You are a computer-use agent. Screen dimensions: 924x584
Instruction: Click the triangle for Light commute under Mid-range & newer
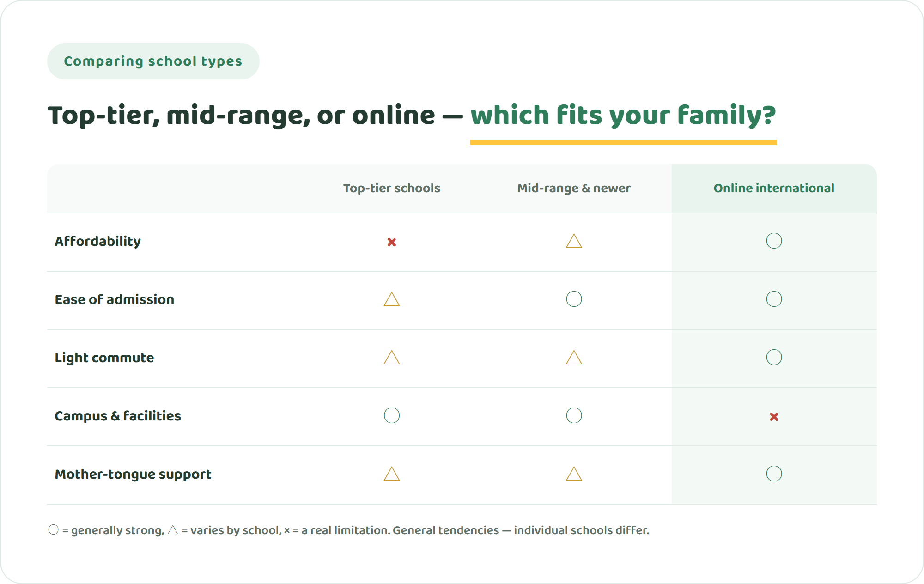[x=574, y=357]
